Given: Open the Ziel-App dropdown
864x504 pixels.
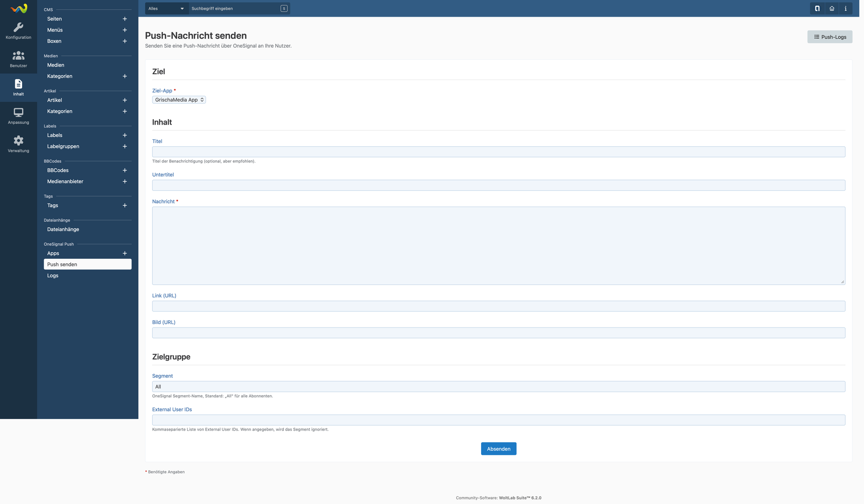Looking at the screenshot, I should 179,100.
